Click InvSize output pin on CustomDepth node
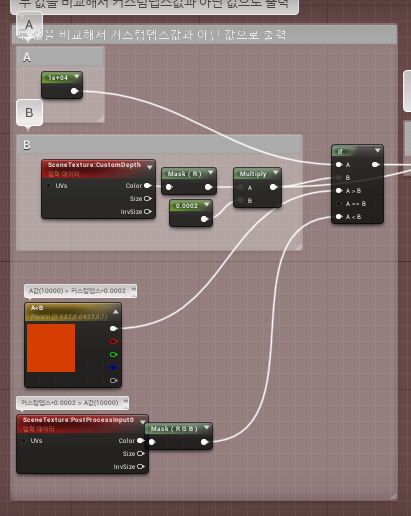The width and height of the screenshot is (411, 516). tap(148, 212)
